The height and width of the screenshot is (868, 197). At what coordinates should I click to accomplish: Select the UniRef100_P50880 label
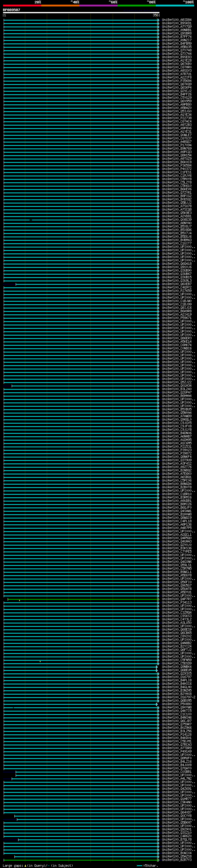[x=176, y=704]
